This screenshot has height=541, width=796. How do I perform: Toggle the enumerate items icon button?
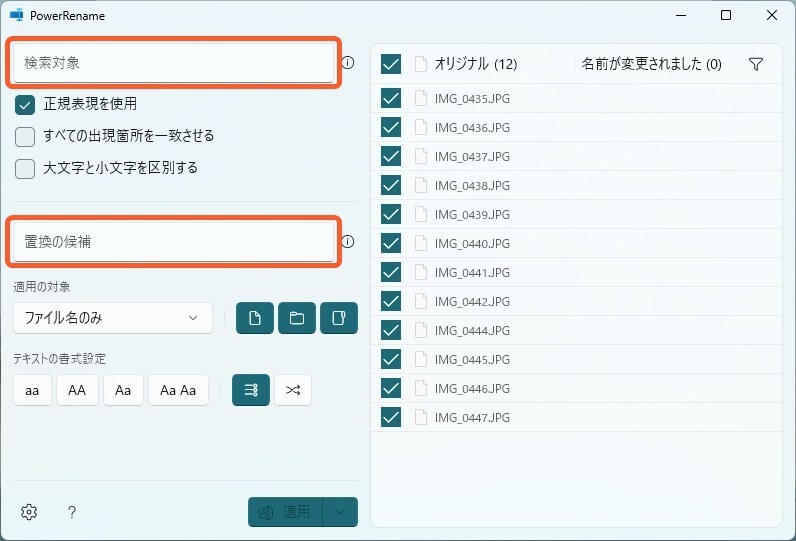coord(251,390)
